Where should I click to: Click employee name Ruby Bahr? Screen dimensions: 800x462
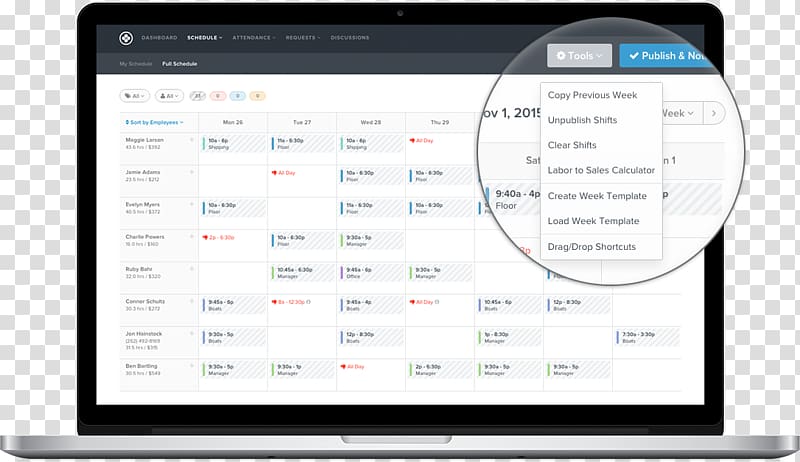point(139,269)
